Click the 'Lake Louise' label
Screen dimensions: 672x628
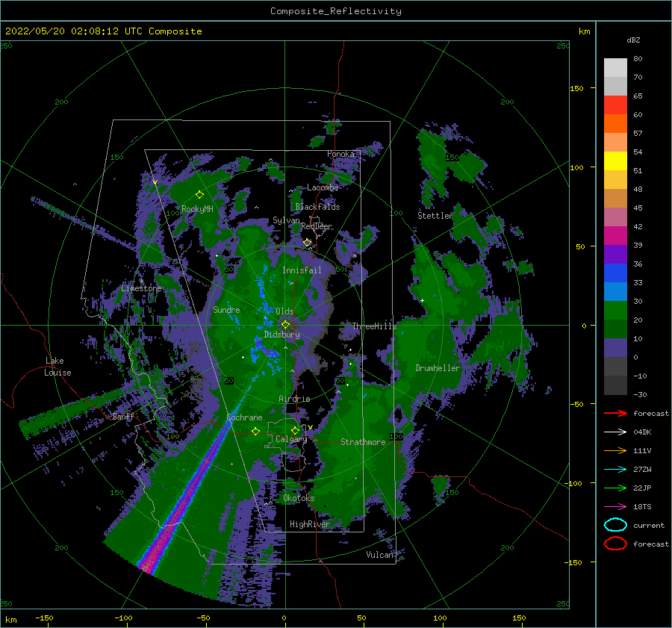tap(57, 367)
